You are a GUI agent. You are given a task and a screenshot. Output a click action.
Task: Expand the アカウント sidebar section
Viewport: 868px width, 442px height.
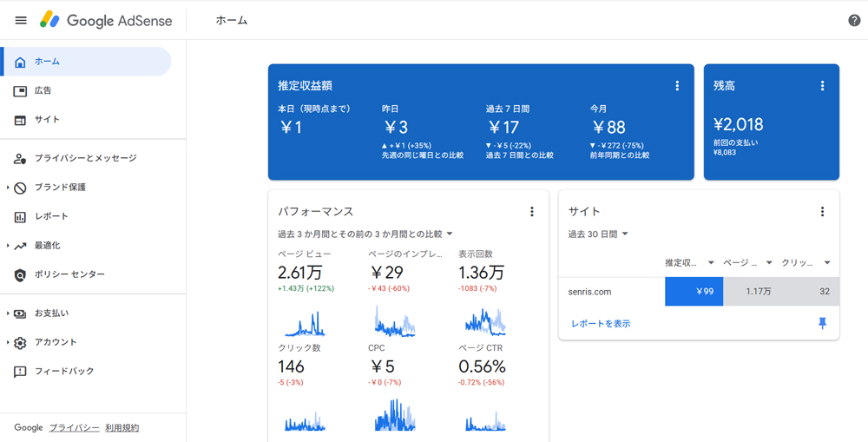(8, 342)
